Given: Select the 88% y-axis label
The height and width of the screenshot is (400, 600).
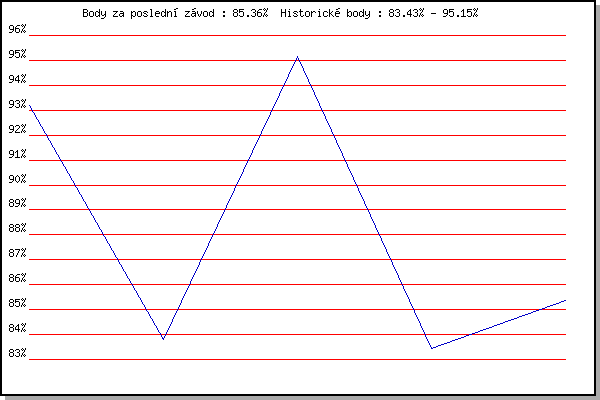Looking at the screenshot, I should pyautogui.click(x=17, y=229).
